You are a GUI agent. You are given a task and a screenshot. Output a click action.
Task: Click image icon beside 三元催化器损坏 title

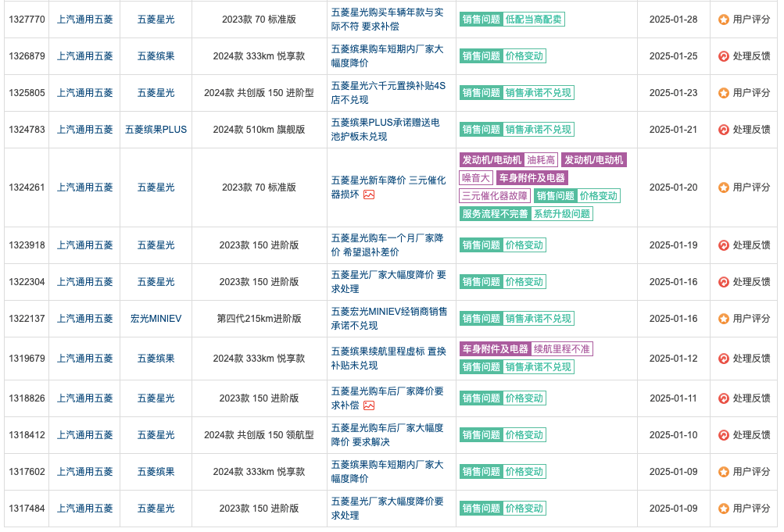pos(369,195)
